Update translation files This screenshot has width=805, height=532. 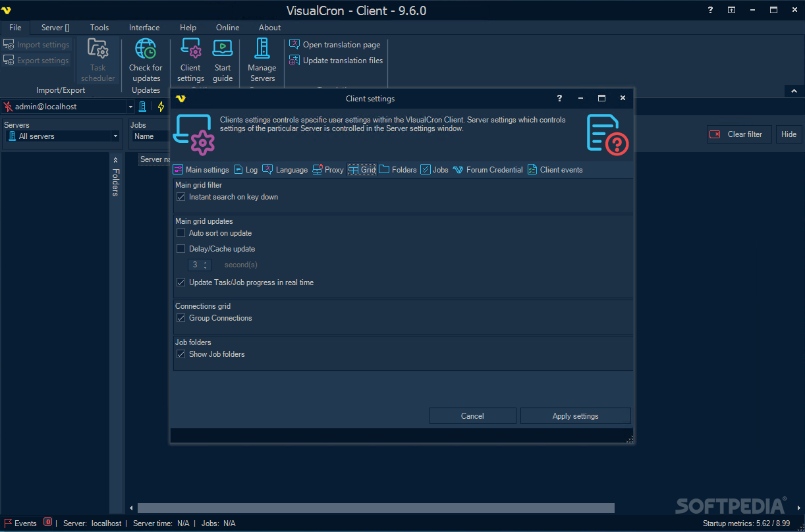point(337,61)
